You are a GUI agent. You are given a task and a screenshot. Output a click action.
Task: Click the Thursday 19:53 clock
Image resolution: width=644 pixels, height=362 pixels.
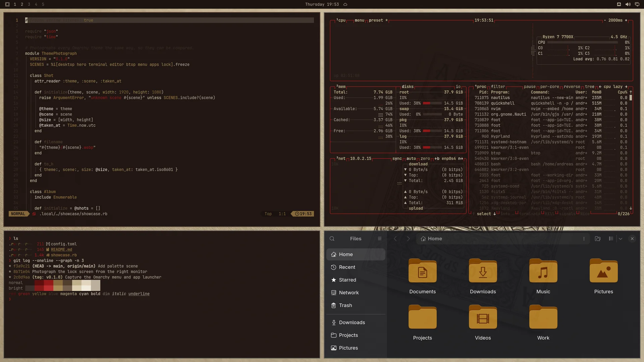[322, 4]
